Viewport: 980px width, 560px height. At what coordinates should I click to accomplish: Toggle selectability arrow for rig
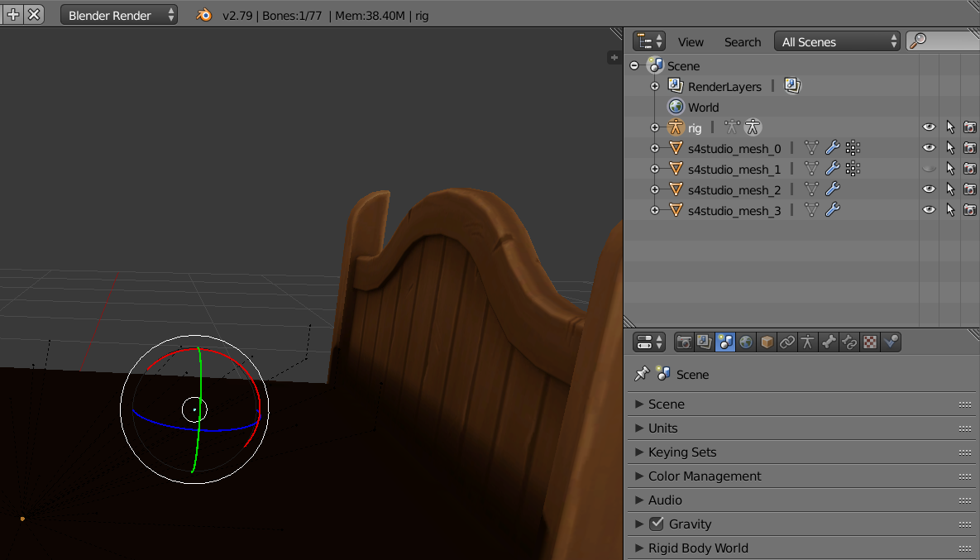coord(950,127)
